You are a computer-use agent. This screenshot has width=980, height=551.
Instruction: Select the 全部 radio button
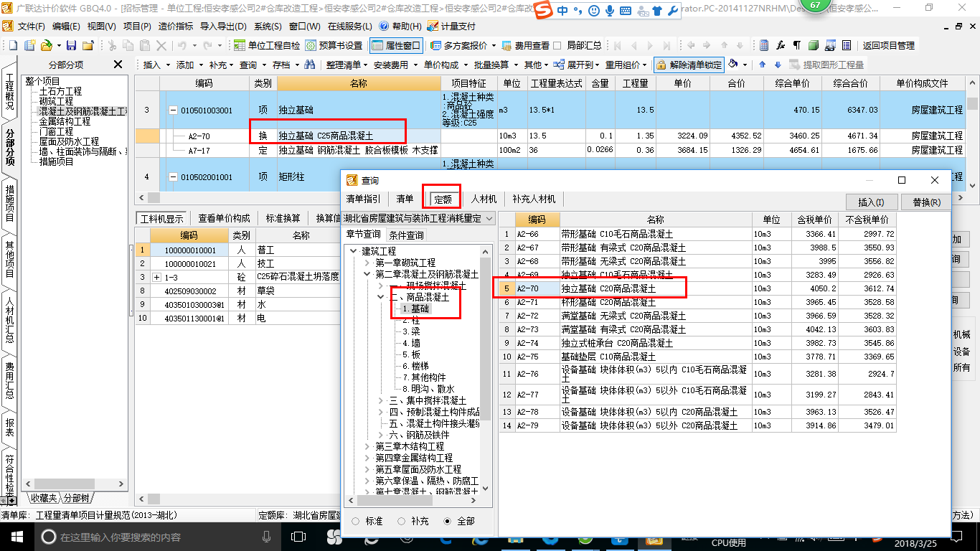[448, 521]
